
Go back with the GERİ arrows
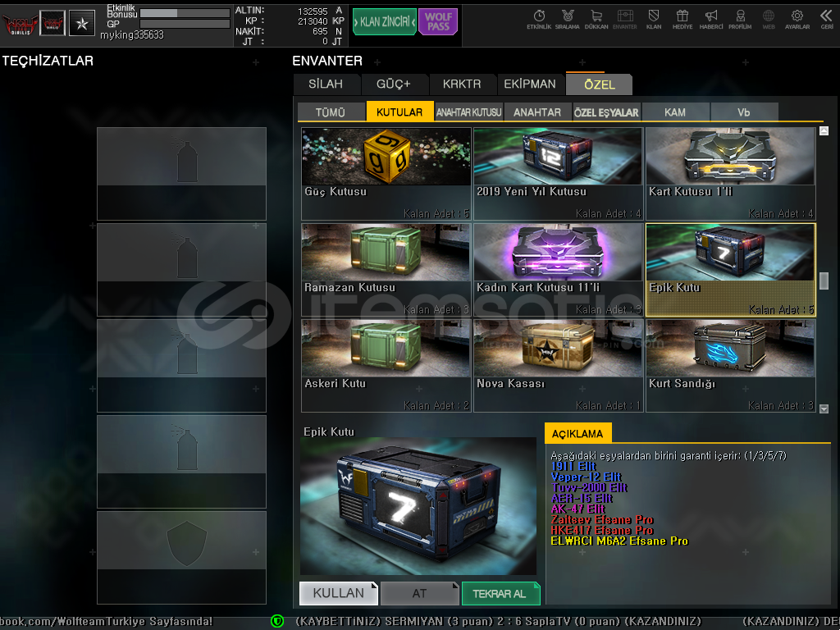pyautogui.click(x=827, y=20)
